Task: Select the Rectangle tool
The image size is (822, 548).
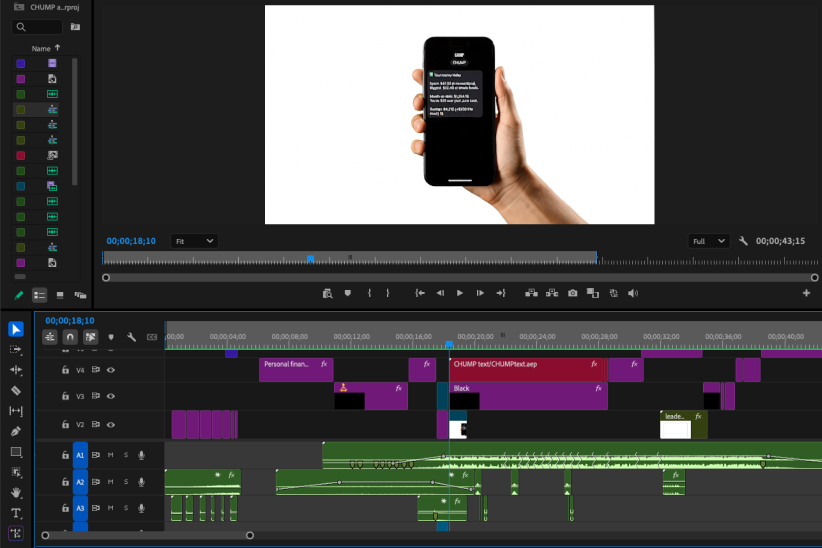Action: 16,452
